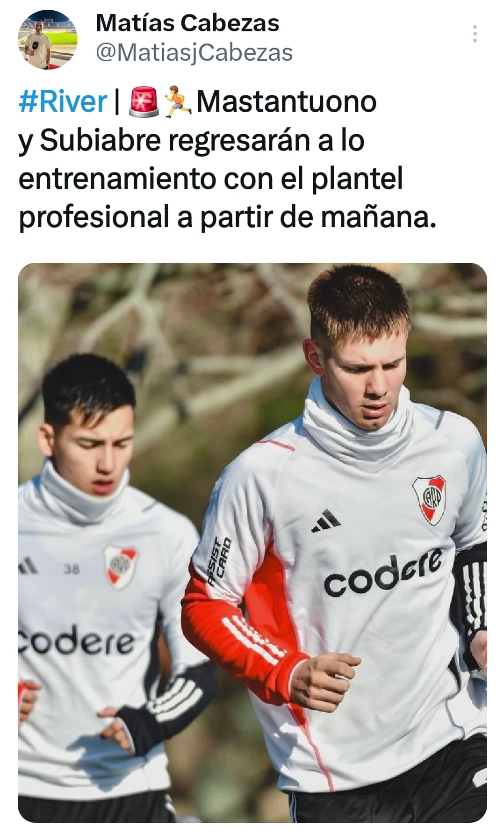Click the number 38 on left jersey
Screen dimensions: 504x835
72,569
